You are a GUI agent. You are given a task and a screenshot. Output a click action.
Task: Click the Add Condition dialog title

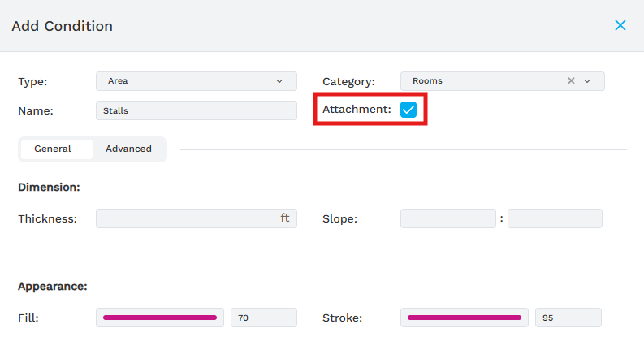[62, 26]
